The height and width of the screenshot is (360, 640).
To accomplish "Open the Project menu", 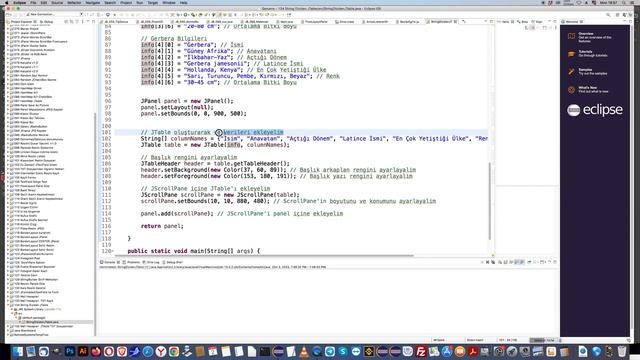I will point(126,2).
